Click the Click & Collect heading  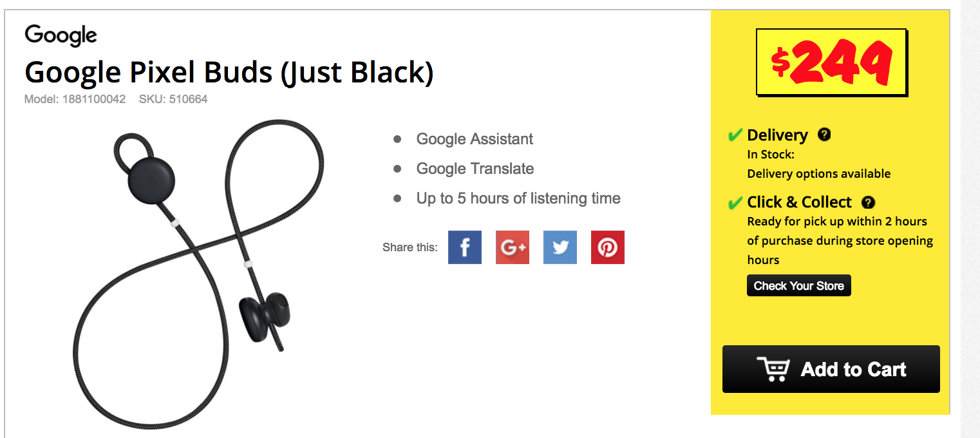tap(799, 202)
